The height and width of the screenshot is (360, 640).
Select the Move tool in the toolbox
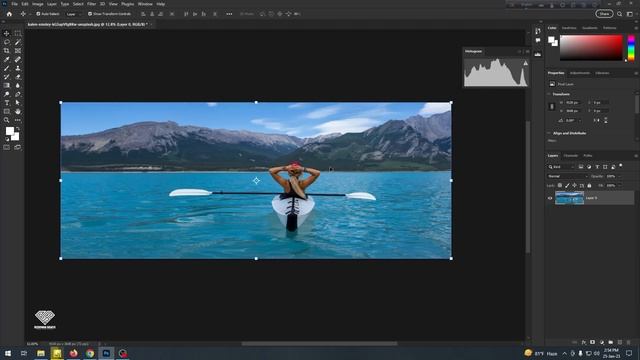click(x=7, y=33)
